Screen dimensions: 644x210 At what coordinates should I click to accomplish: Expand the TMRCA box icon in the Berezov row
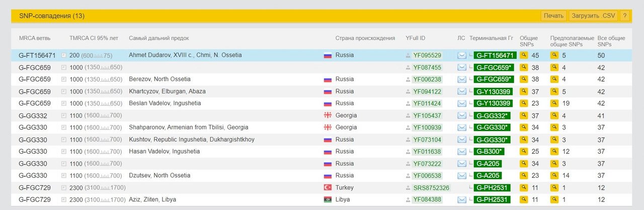click(64, 80)
